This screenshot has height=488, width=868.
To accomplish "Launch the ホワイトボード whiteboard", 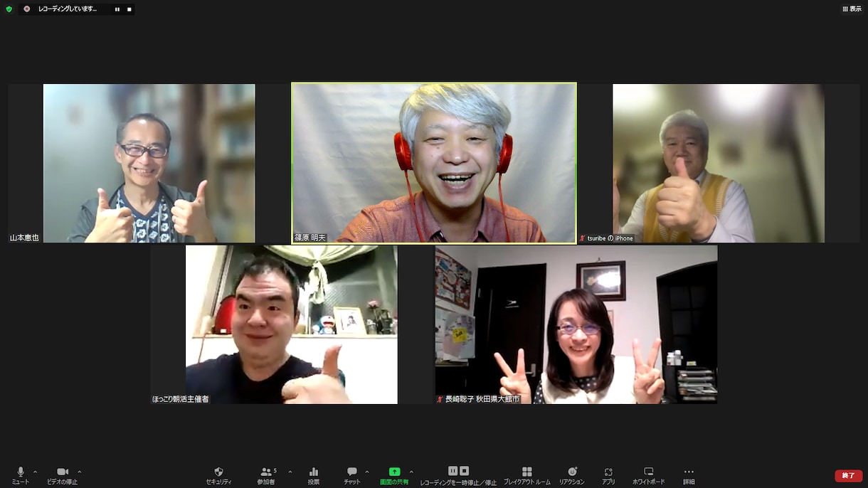I will point(649,475).
